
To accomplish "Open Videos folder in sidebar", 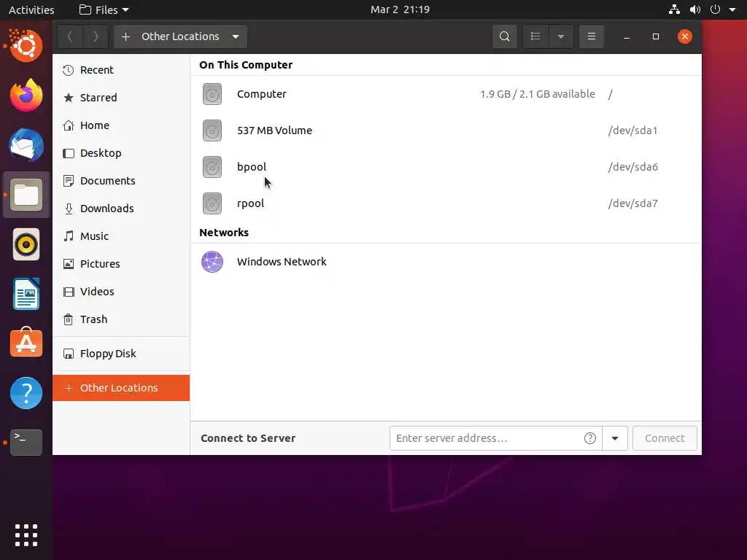I will (121, 291).
